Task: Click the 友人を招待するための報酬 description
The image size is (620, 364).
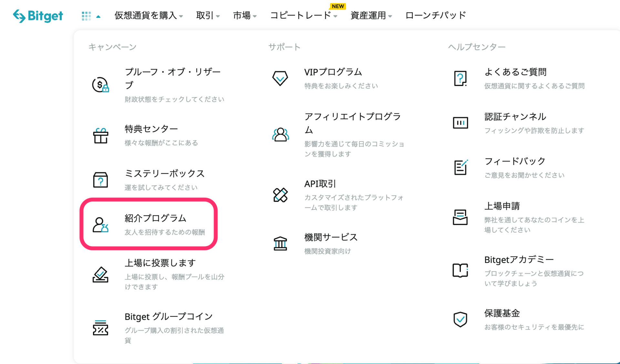Action: pyautogui.click(x=165, y=232)
